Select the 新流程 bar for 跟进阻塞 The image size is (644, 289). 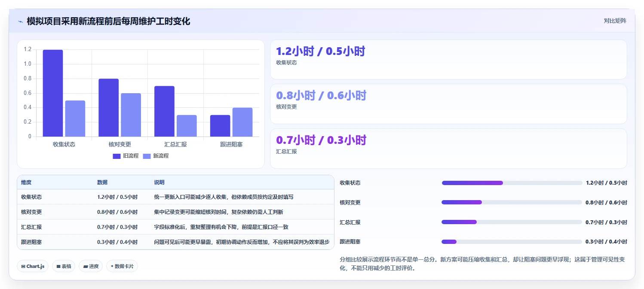click(x=242, y=122)
